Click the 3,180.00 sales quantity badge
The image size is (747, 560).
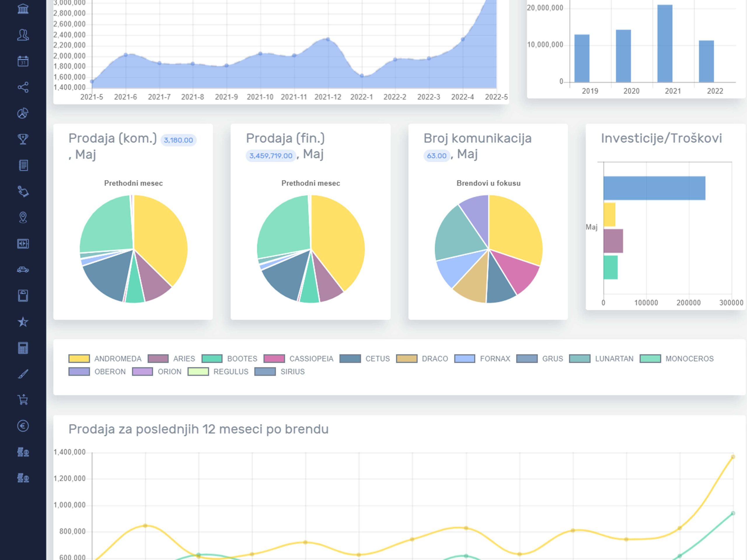178,140
